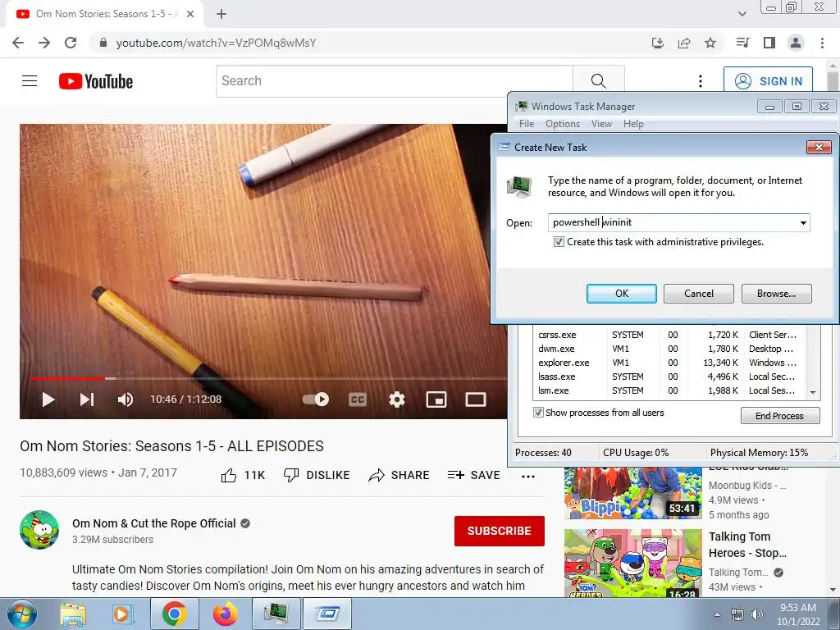Open more actions ellipsis under video

coord(528,477)
